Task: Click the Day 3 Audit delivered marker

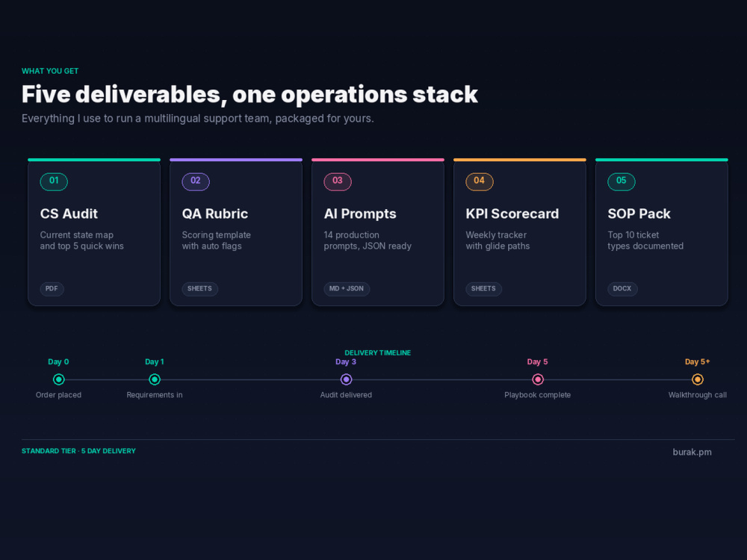Action: [x=347, y=379]
